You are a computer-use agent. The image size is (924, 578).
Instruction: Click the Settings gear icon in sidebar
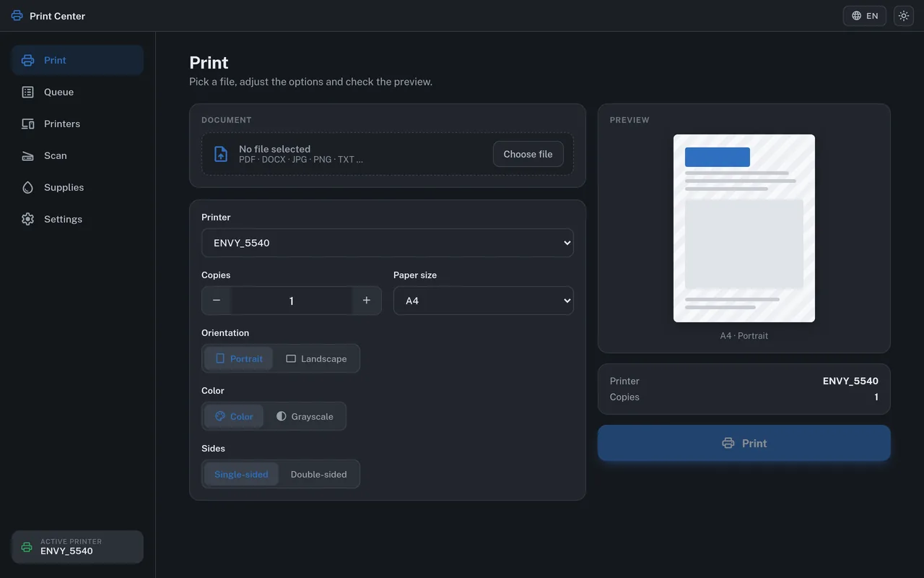pos(27,220)
